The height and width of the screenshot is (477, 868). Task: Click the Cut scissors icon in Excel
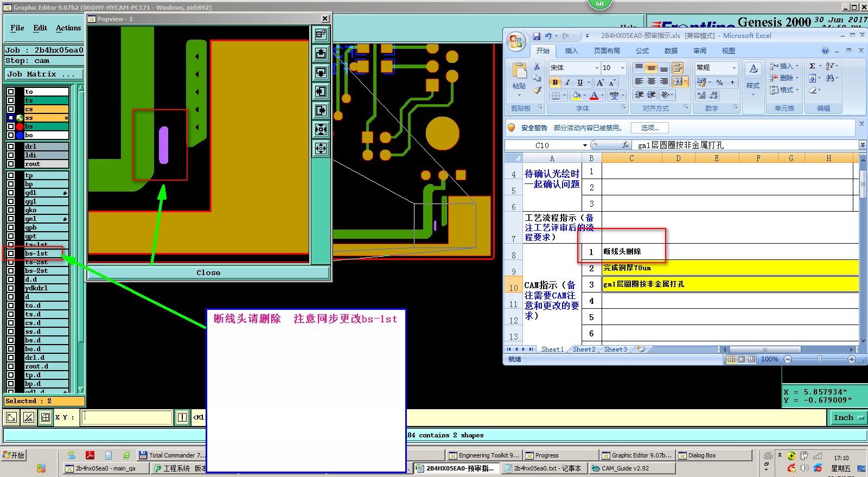pos(537,66)
